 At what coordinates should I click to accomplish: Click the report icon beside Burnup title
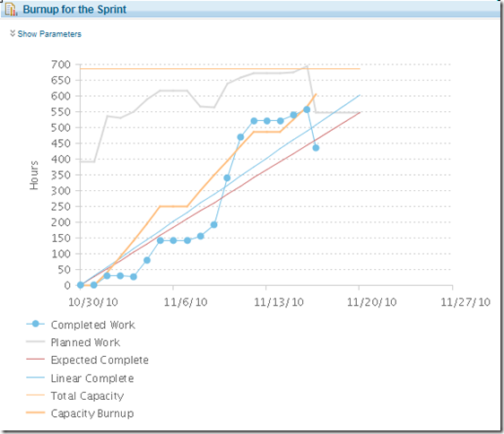coord(11,9)
